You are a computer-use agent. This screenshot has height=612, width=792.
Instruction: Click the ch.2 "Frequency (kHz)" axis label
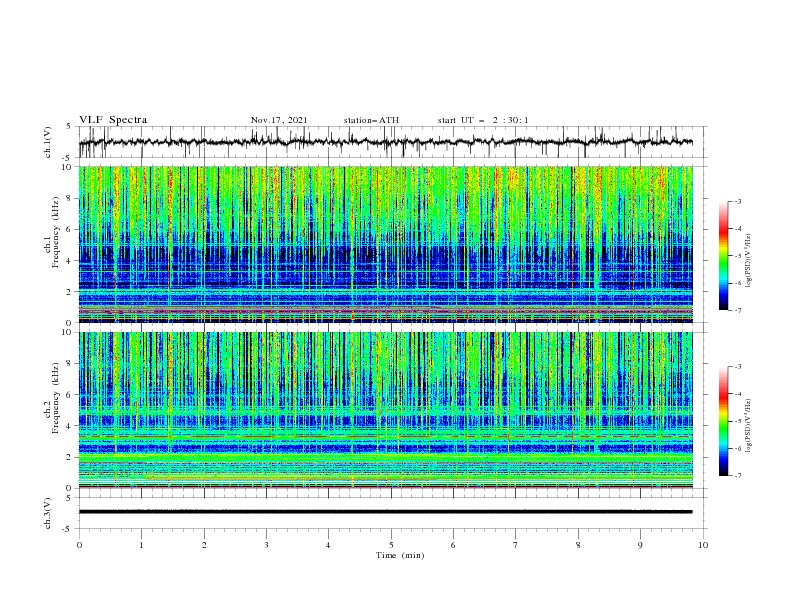click(55, 397)
